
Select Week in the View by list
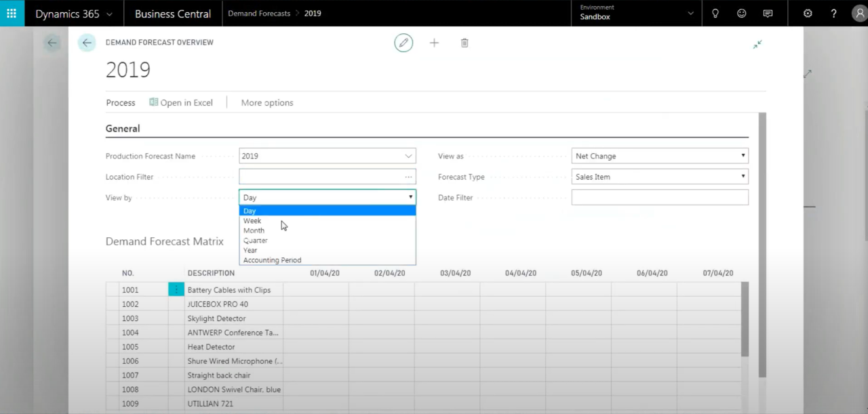point(328,221)
